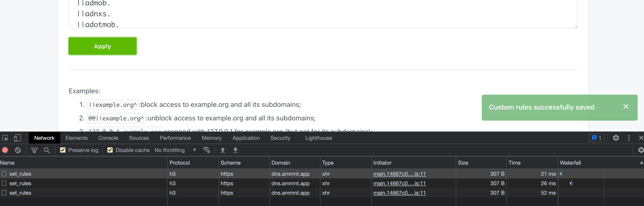
Task: Dismiss the Custom rules saved notification
Action: tap(626, 107)
